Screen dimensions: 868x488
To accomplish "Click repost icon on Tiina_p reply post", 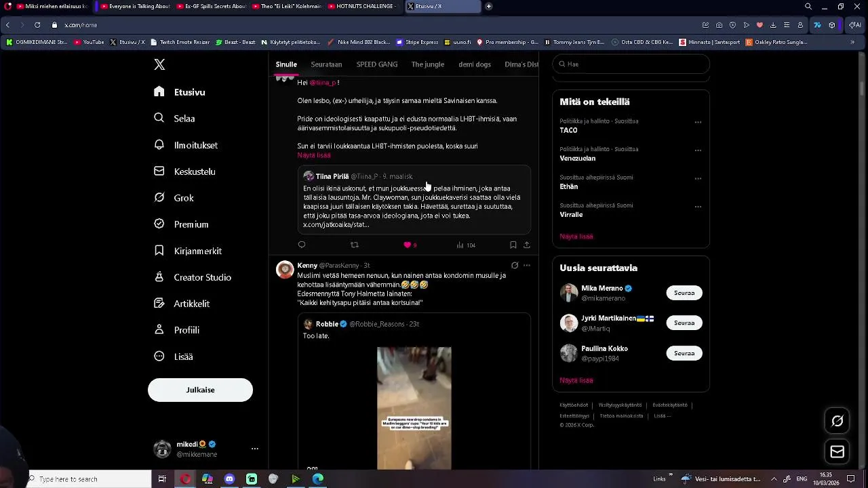I will pyautogui.click(x=354, y=245).
